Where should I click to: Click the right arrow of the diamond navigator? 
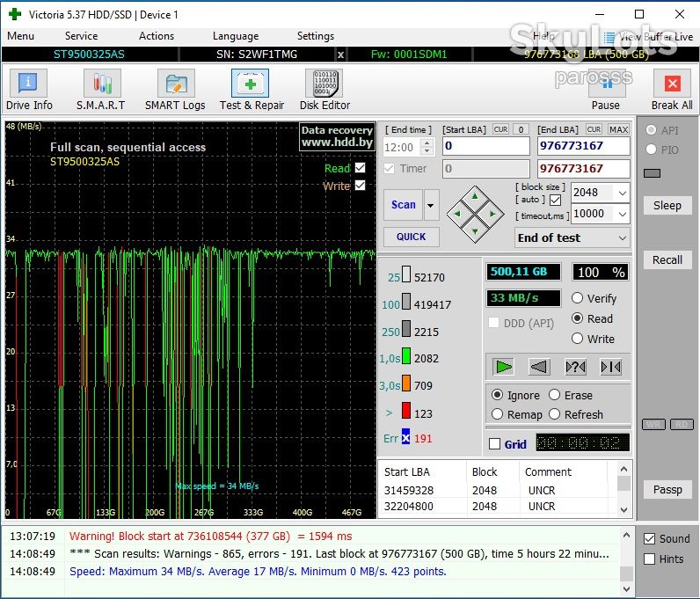click(492, 214)
